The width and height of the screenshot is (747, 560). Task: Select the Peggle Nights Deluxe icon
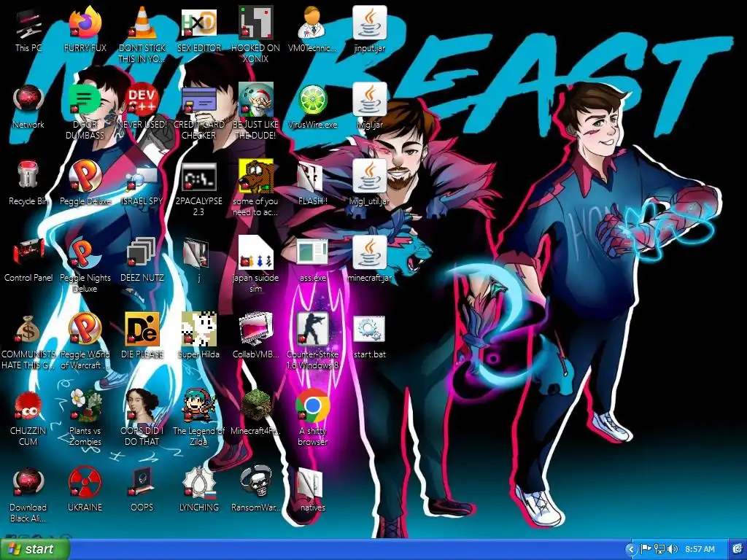[85, 252]
